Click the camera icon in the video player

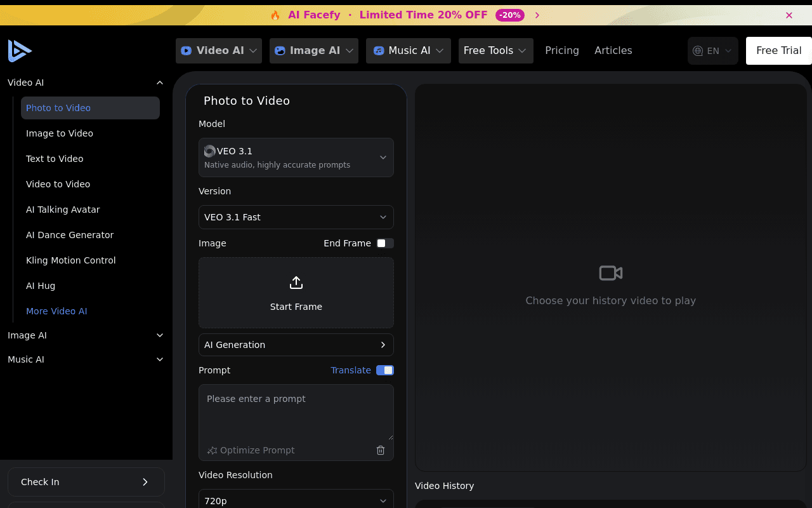tap(611, 273)
